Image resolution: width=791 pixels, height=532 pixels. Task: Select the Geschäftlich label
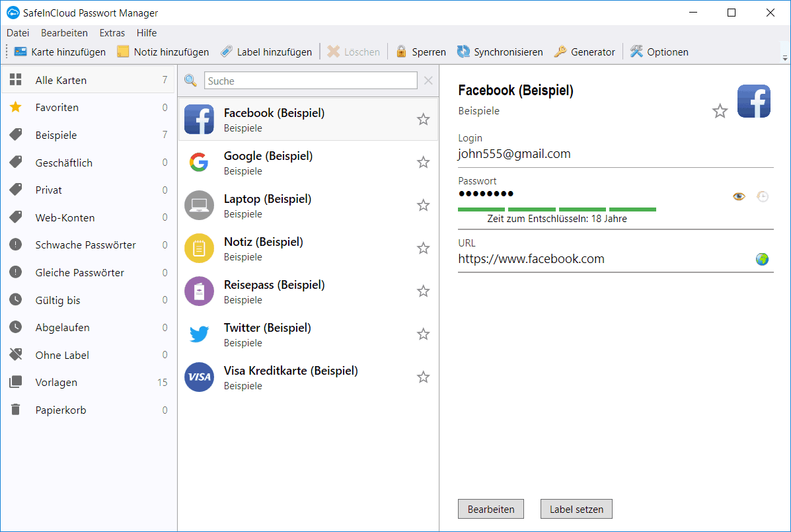89,163
